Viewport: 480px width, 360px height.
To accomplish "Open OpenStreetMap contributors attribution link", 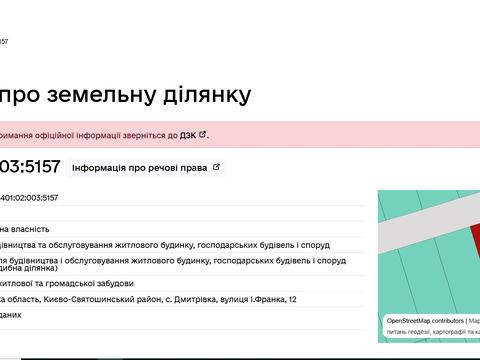I will [x=425, y=321].
